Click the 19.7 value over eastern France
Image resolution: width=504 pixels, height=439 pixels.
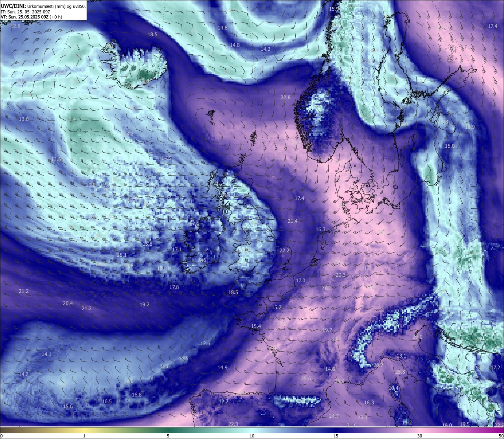pos(327,330)
